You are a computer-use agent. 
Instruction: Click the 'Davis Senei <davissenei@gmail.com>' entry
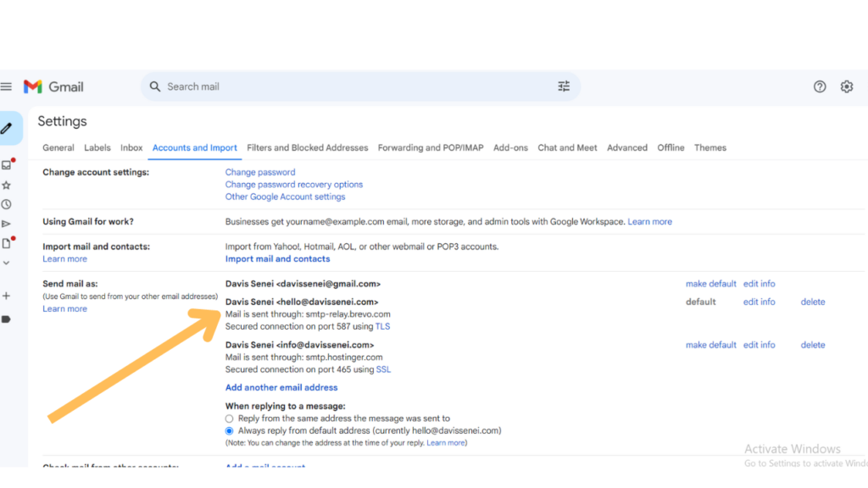(303, 284)
